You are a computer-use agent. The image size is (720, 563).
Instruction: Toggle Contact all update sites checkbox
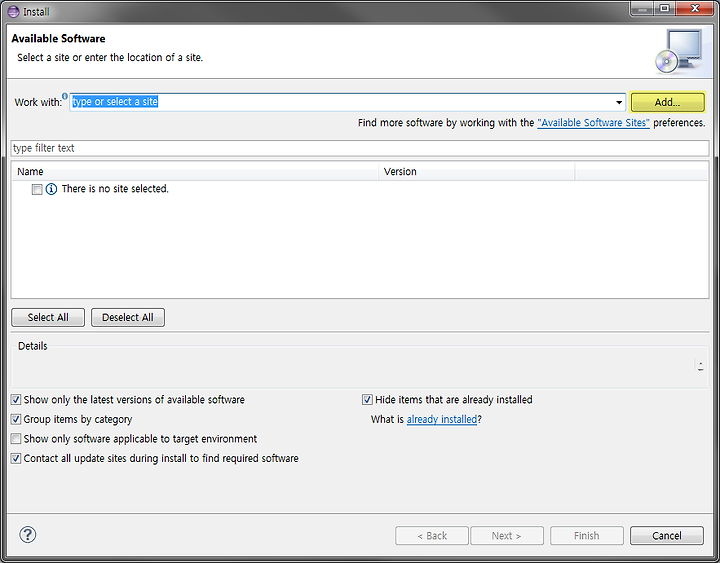[16, 458]
